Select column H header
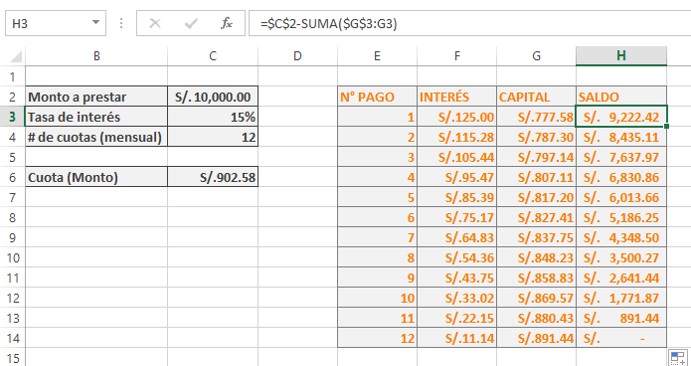The image size is (691, 366). (621, 56)
